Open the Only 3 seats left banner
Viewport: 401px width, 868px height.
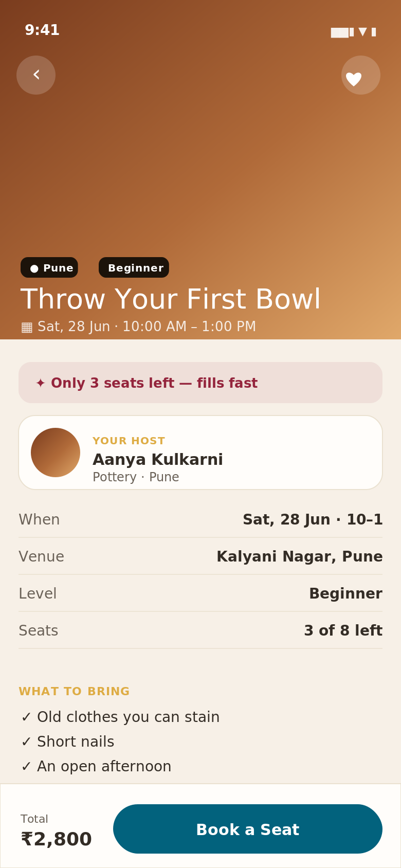pos(200,383)
